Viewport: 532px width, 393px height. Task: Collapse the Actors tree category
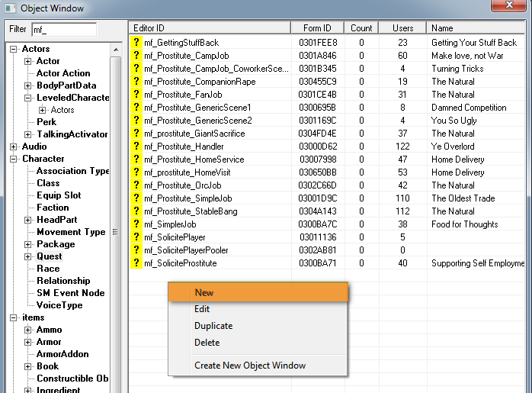[14, 49]
